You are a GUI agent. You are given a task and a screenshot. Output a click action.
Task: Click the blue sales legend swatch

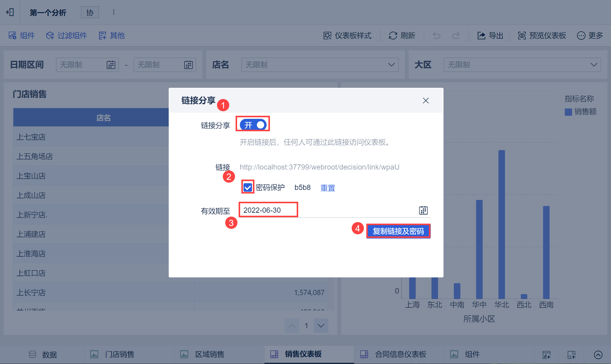pyautogui.click(x=568, y=112)
